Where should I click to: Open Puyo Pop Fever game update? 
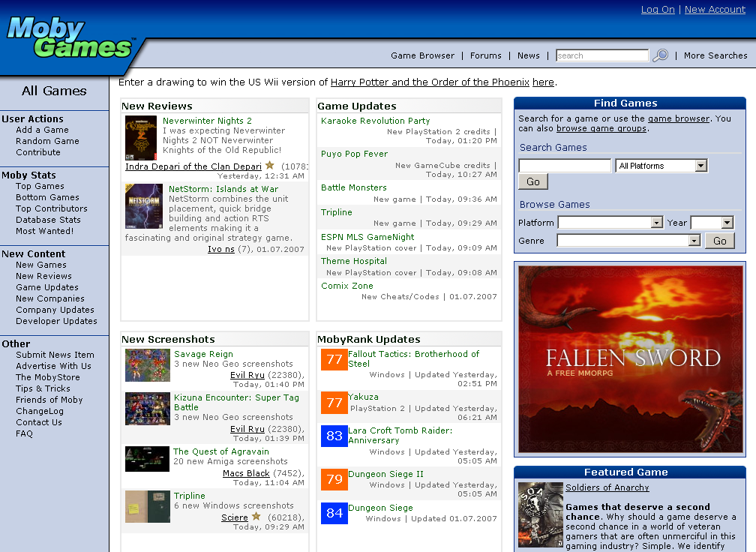click(x=354, y=154)
